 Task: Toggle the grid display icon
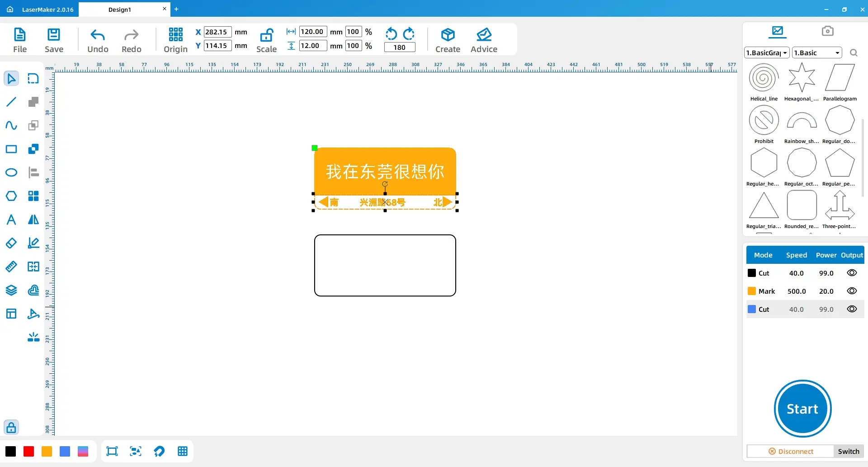(x=183, y=451)
